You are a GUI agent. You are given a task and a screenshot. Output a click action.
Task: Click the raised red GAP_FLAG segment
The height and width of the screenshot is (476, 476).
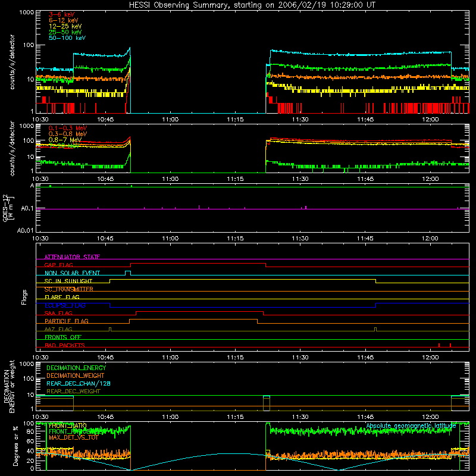[x=198, y=263]
